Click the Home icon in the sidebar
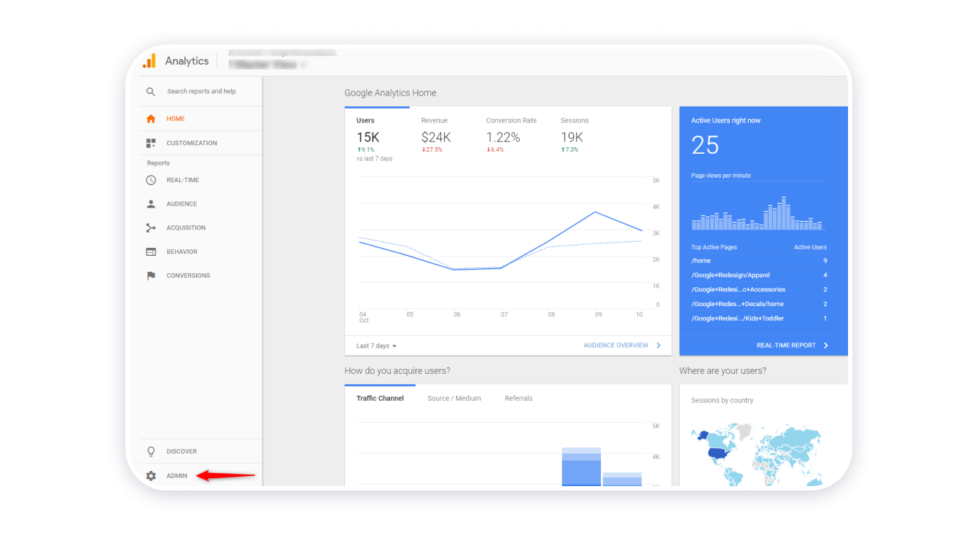 tap(151, 118)
